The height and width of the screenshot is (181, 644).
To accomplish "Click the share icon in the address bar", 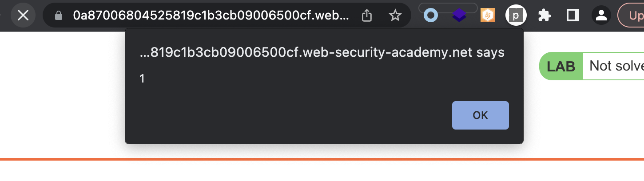I will 367,16.
